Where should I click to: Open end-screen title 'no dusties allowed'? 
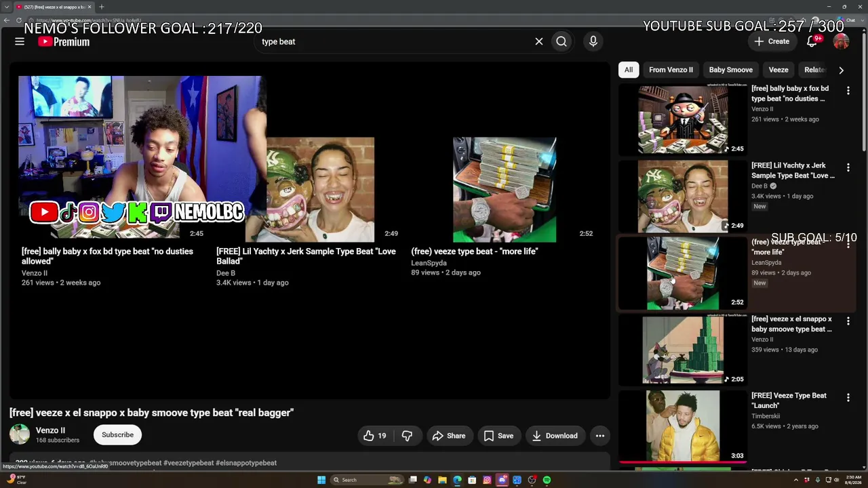tap(107, 256)
